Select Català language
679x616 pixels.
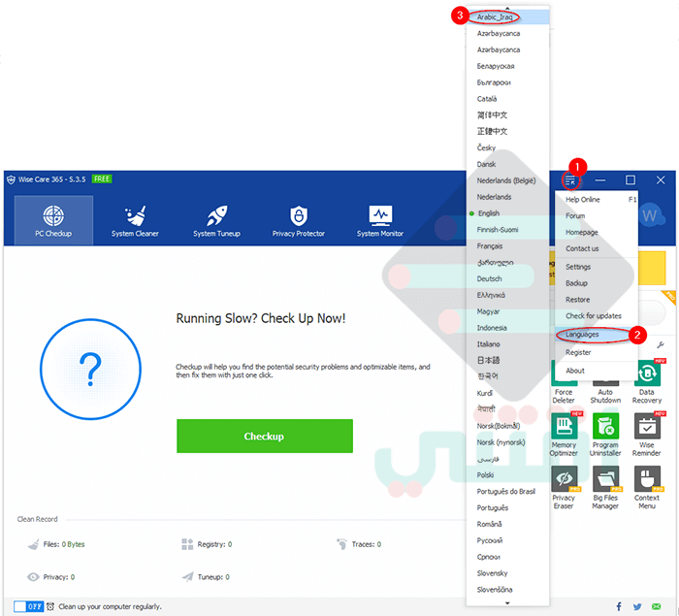click(x=507, y=99)
